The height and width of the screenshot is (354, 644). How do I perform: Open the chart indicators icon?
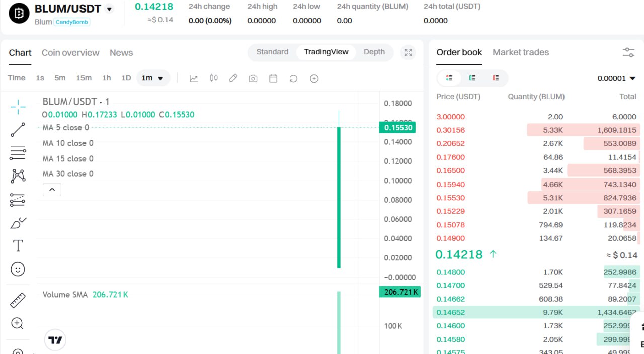(194, 78)
